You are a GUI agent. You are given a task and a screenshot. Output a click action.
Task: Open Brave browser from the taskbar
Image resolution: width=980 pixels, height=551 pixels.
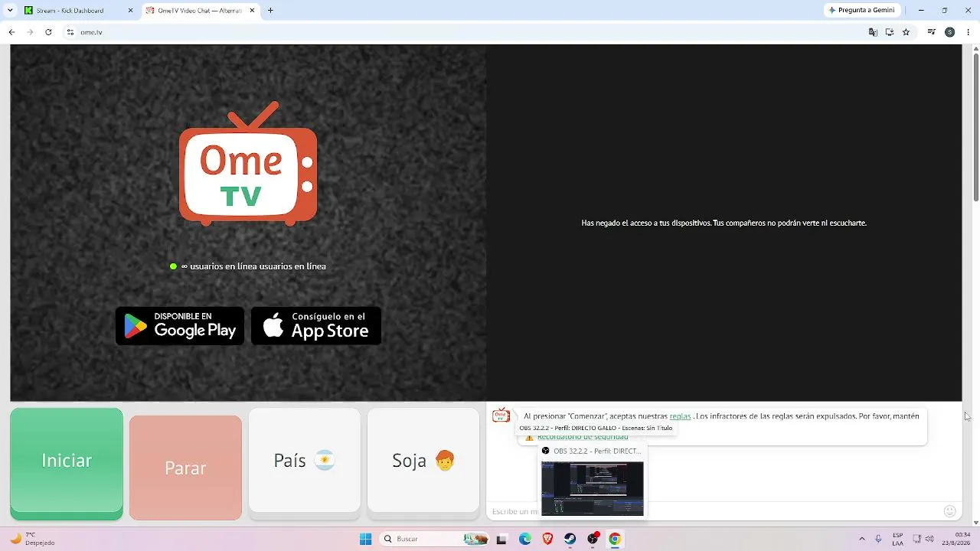[547, 539]
